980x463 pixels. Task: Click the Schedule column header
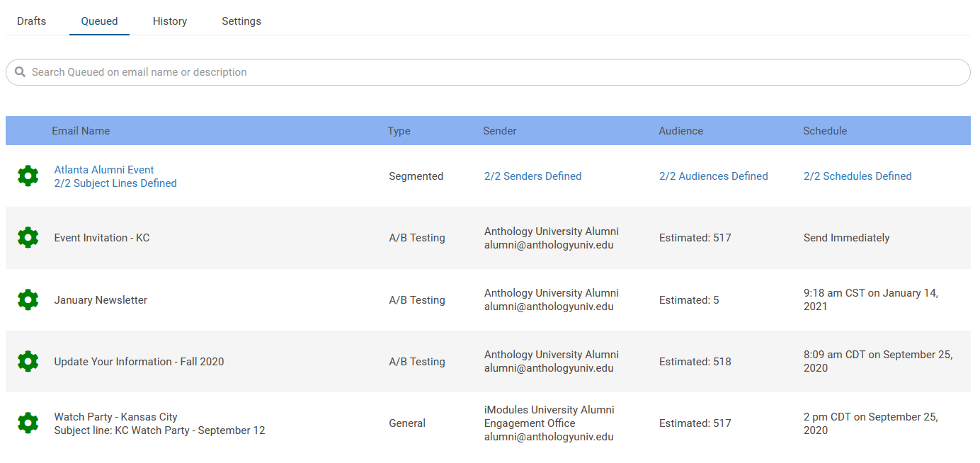(825, 131)
